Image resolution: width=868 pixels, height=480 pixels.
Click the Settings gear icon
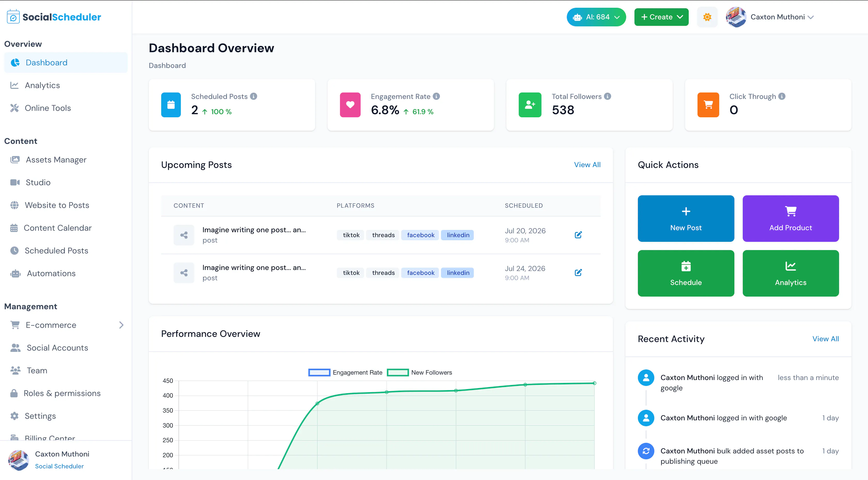click(14, 416)
